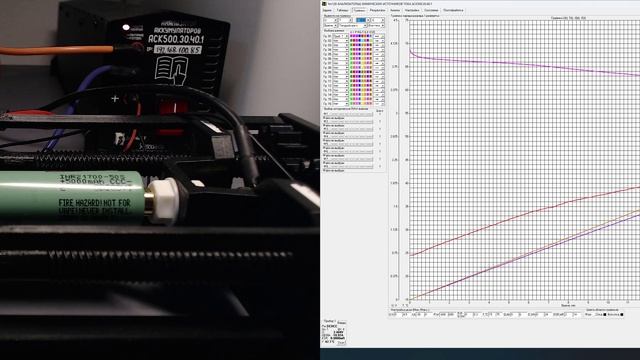The height and width of the screenshot is (360, 640).
Task: Open the source dropdown in row Гр 02
Action: [x=340, y=41]
